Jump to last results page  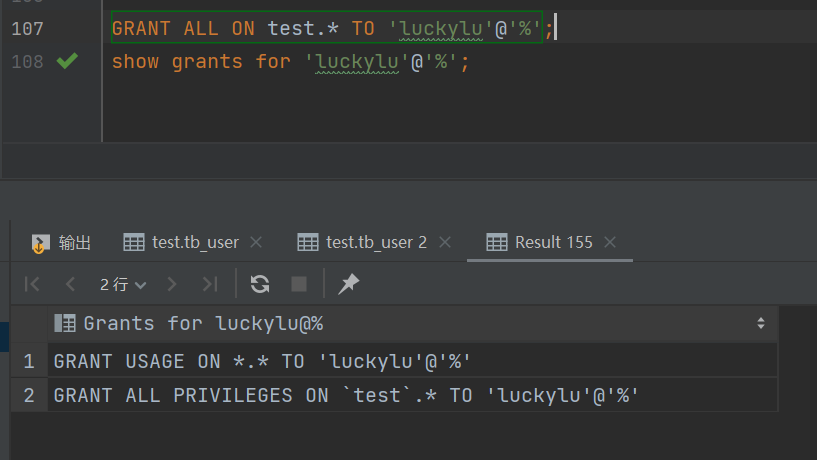[209, 285]
